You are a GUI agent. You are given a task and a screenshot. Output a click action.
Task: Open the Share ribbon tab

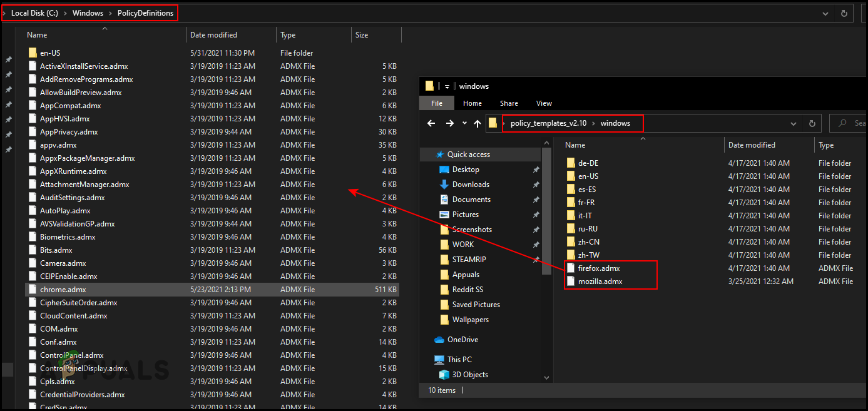[x=509, y=103]
